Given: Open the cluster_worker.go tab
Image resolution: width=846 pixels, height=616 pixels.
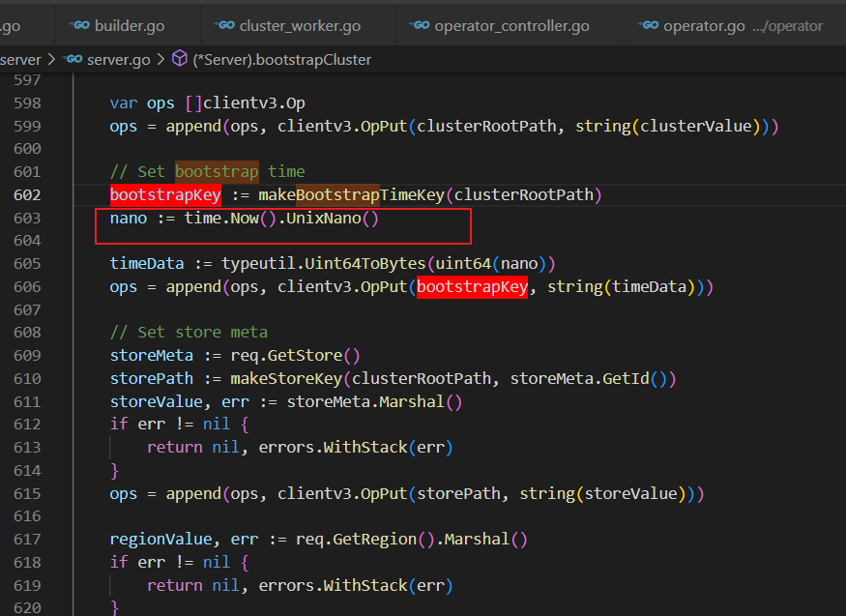Looking at the screenshot, I should coord(300,26).
